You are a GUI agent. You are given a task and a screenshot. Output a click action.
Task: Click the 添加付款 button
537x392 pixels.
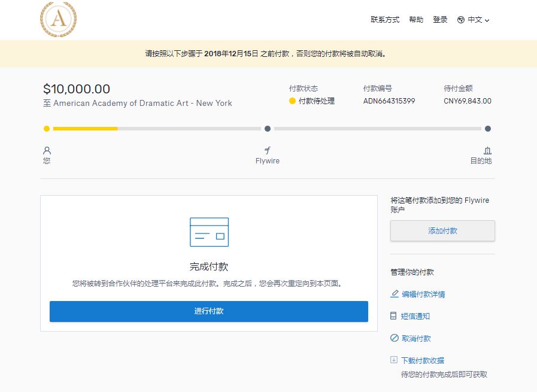tap(442, 230)
